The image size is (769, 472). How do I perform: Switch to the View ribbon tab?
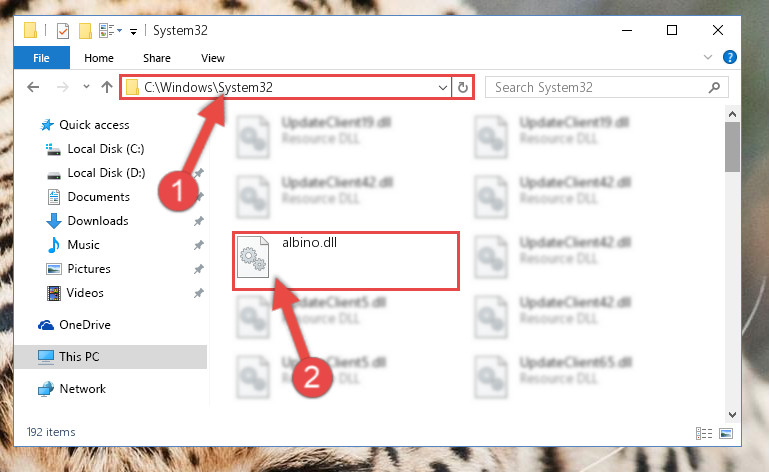[213, 58]
